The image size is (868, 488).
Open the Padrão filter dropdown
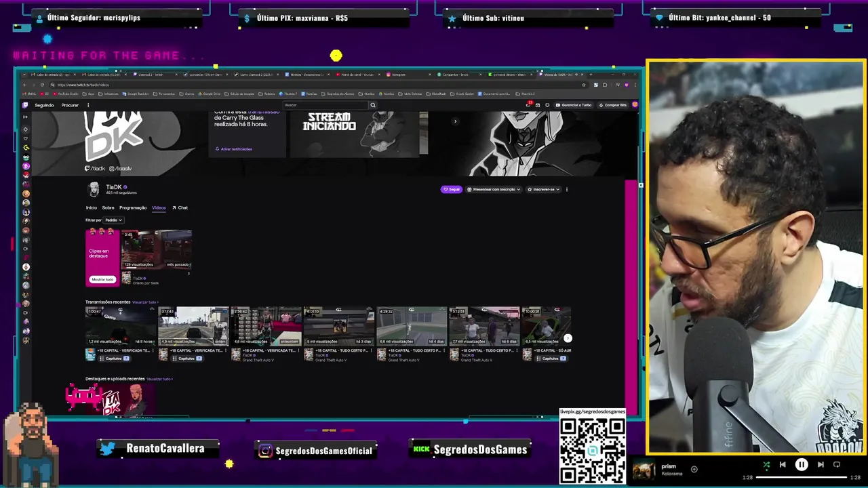113,220
